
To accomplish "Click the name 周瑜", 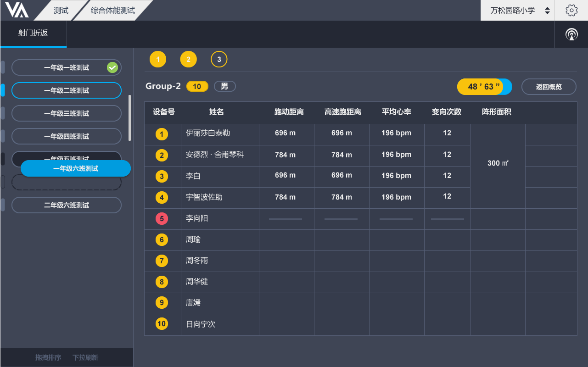I will (x=193, y=239).
